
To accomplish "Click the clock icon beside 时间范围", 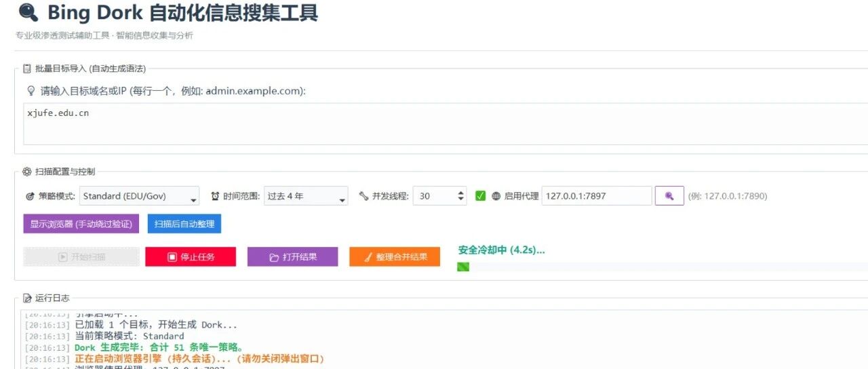I will tap(216, 196).
